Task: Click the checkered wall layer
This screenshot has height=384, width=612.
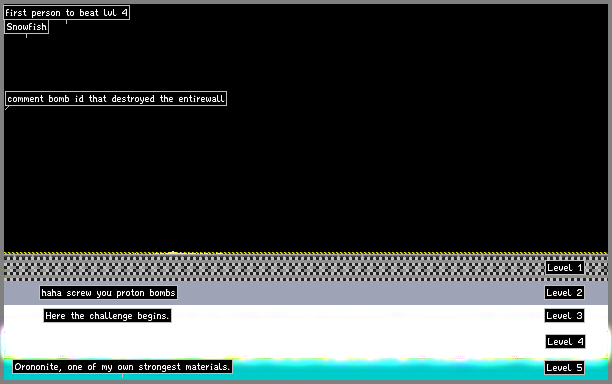Action: [273, 268]
